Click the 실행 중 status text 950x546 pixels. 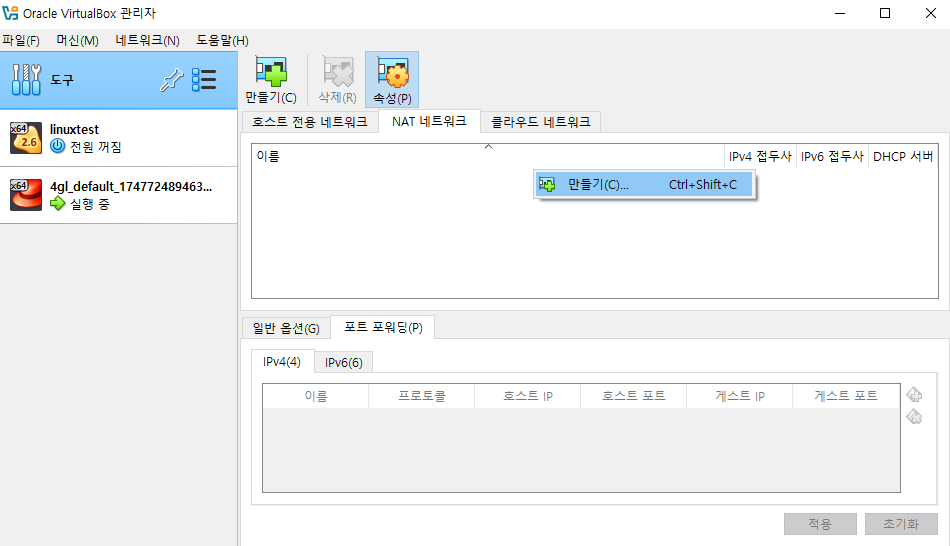coord(90,204)
